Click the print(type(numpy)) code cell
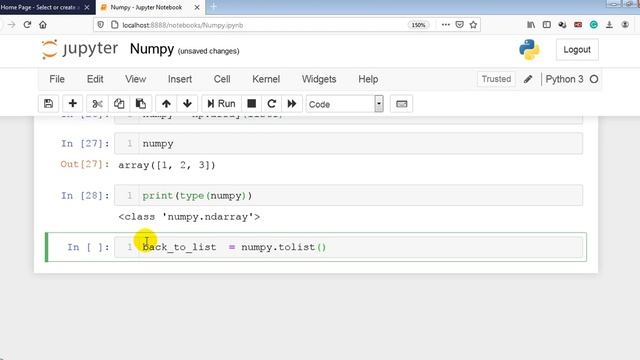This screenshot has width=640, height=360. point(349,196)
